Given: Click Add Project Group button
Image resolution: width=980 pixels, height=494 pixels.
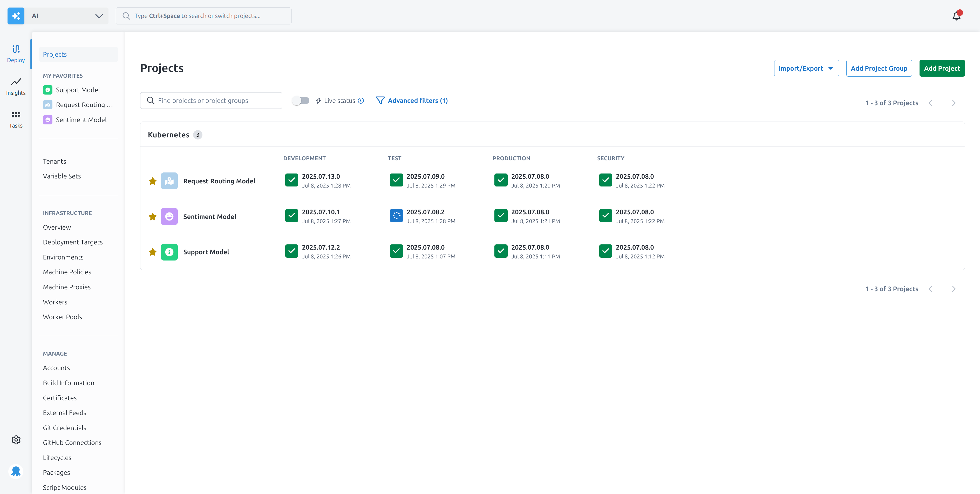Looking at the screenshot, I should [879, 68].
